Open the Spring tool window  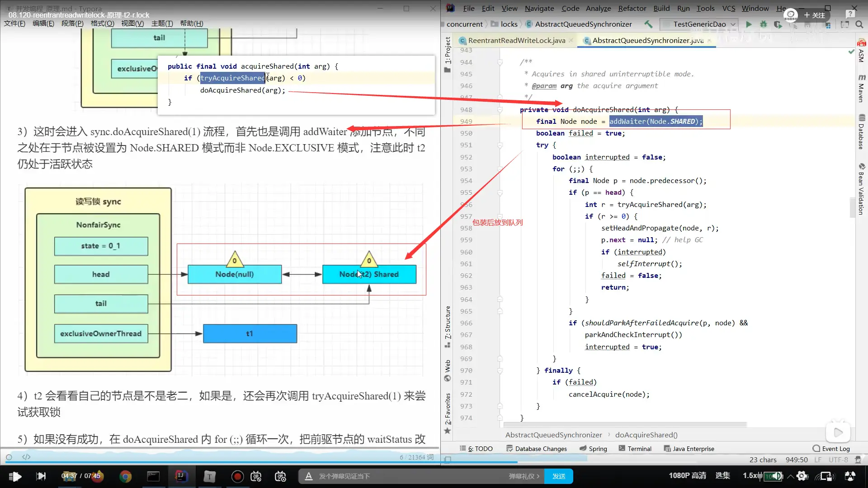(x=593, y=449)
